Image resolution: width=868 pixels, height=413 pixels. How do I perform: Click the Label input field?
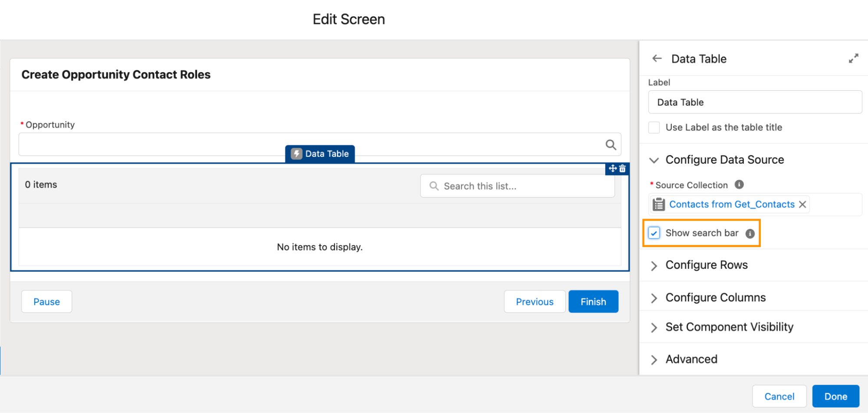pyautogui.click(x=755, y=102)
